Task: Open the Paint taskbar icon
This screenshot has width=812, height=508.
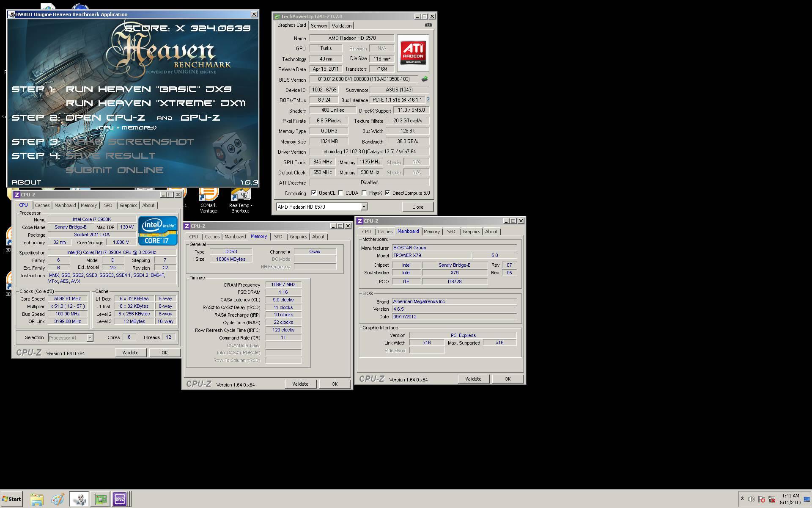Action: click(58, 499)
